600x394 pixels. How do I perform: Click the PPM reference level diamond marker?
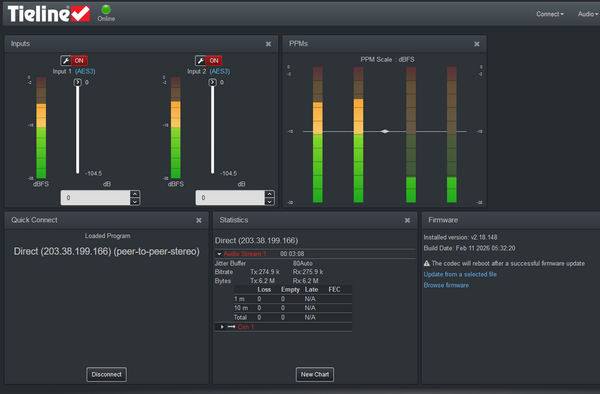click(385, 132)
